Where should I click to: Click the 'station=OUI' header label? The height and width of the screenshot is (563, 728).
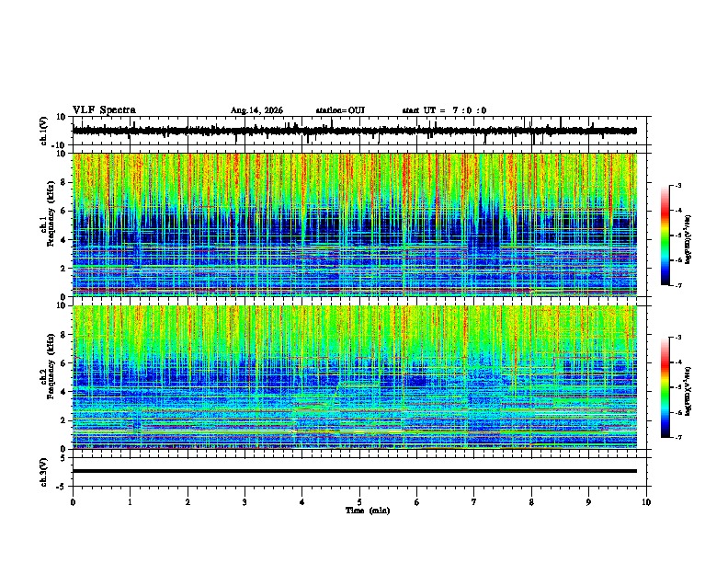(340, 110)
